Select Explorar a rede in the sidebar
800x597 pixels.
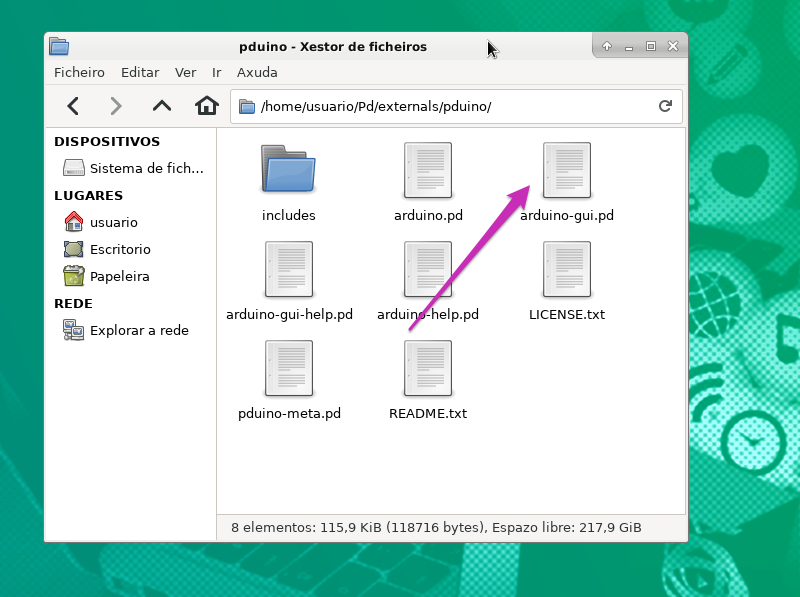(138, 330)
